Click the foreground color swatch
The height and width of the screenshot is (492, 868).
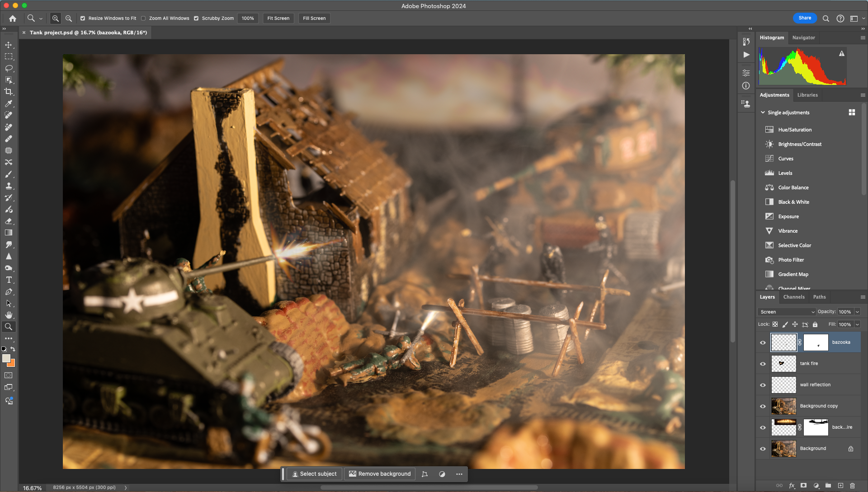(6, 358)
